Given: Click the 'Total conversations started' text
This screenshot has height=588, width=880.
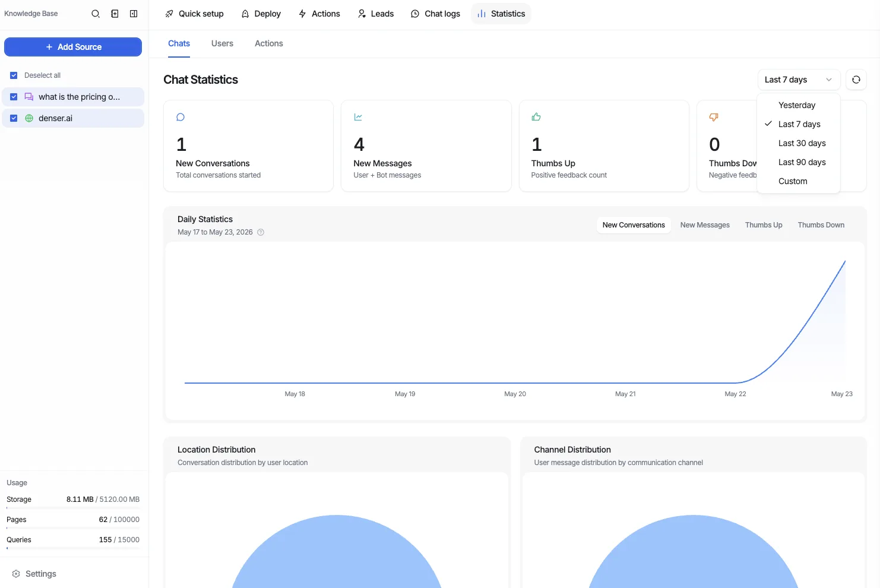Looking at the screenshot, I should click(x=218, y=175).
